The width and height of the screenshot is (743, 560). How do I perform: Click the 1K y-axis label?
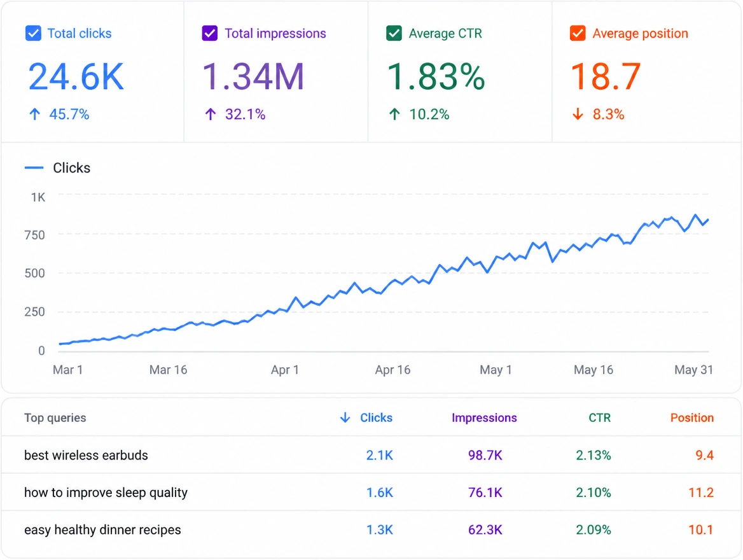[x=38, y=197]
